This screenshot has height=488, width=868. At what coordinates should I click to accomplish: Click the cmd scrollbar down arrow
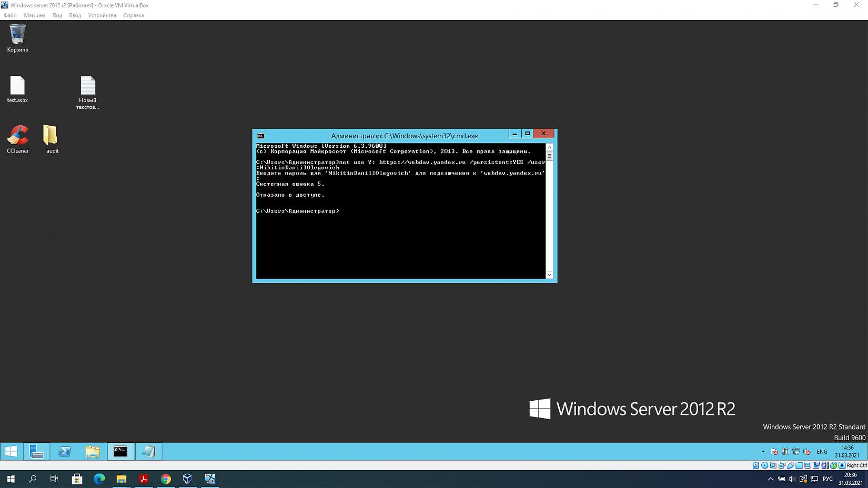(549, 274)
